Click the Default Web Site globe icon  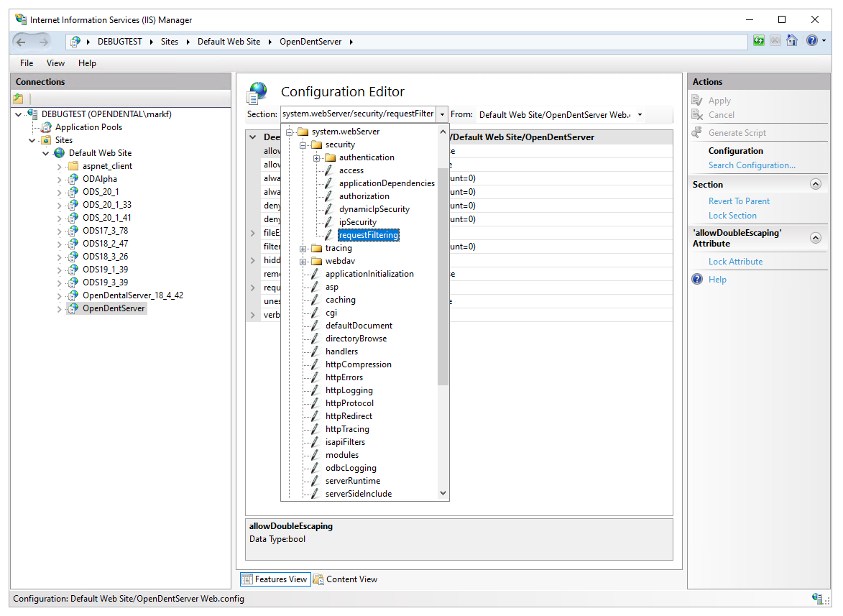[x=60, y=153]
